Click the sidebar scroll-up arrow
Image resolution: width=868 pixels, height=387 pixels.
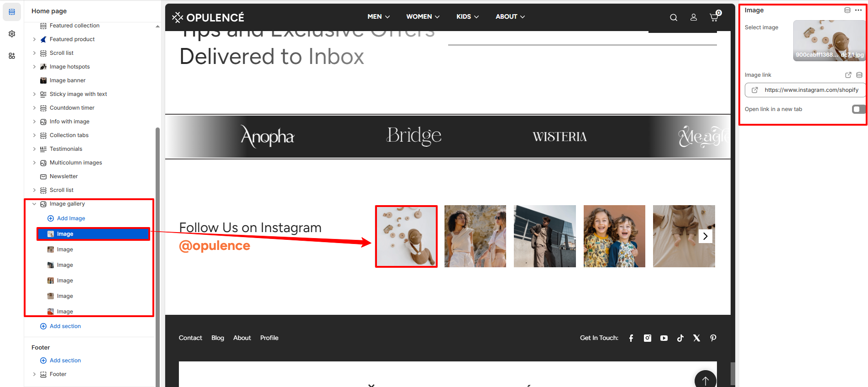[x=157, y=26]
